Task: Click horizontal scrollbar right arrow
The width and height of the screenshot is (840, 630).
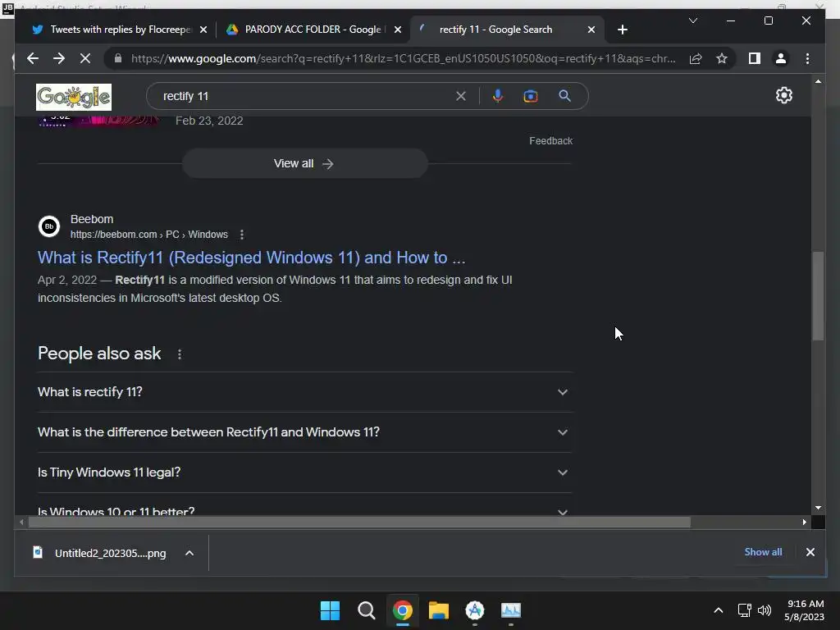Action: [x=804, y=522]
